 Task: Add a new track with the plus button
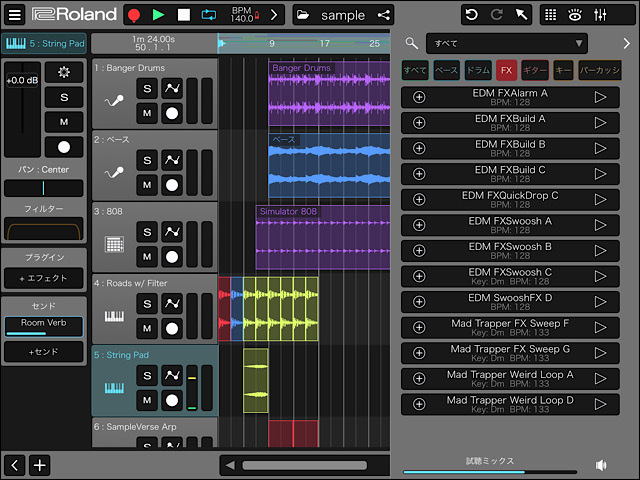[x=40, y=465]
